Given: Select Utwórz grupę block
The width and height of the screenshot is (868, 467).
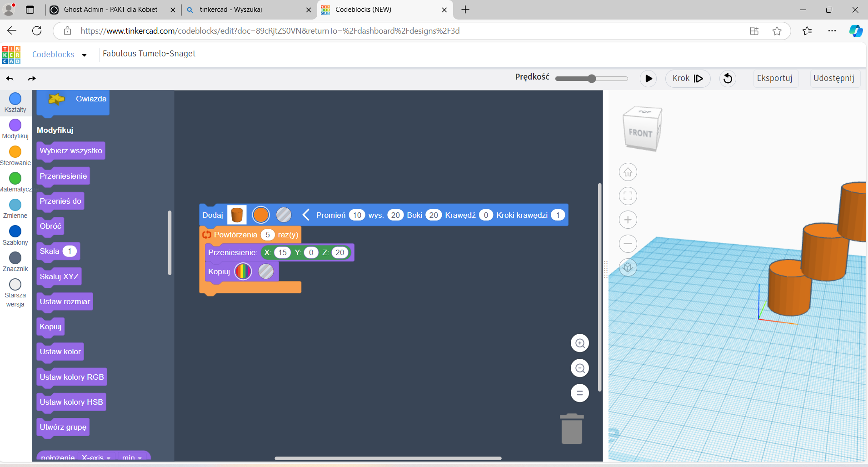Looking at the screenshot, I should click(63, 427).
